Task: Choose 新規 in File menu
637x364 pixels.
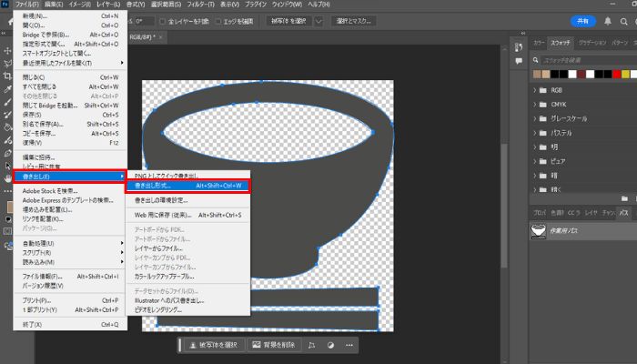Action: [x=71, y=15]
